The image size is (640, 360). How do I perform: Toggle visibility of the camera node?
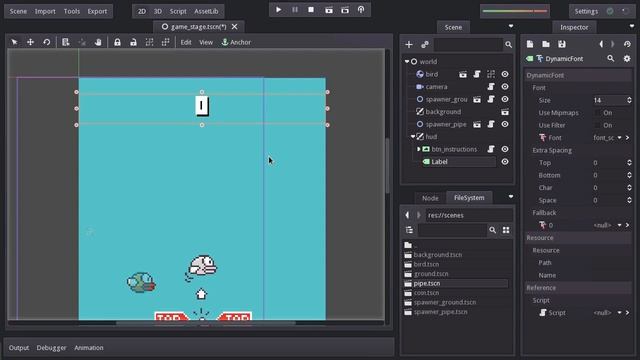pyautogui.click(x=505, y=87)
